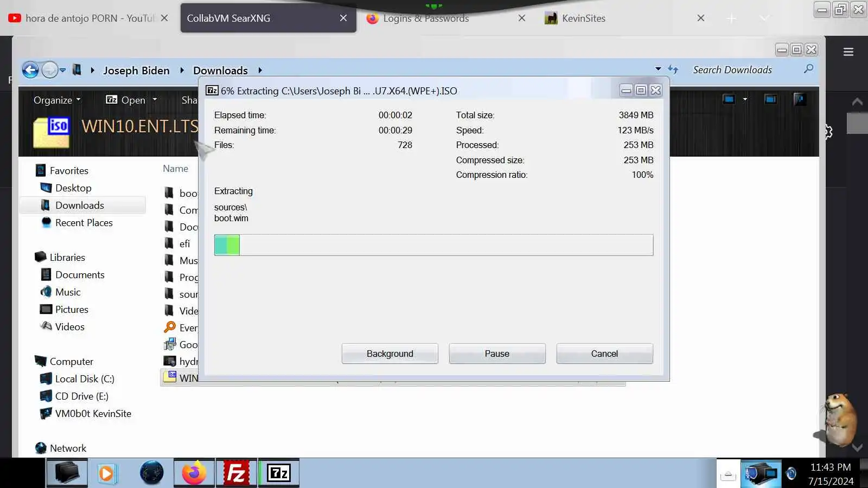Click the Downloads breadcrumb in address bar
Image resolution: width=868 pixels, height=488 pixels.
220,70
